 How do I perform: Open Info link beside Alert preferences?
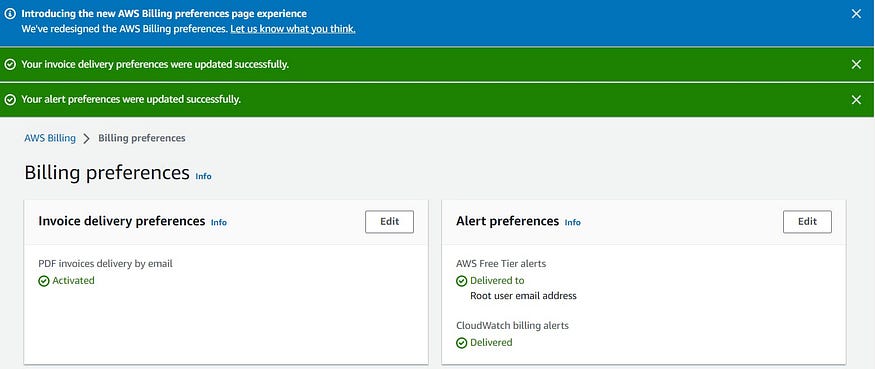pyautogui.click(x=573, y=222)
